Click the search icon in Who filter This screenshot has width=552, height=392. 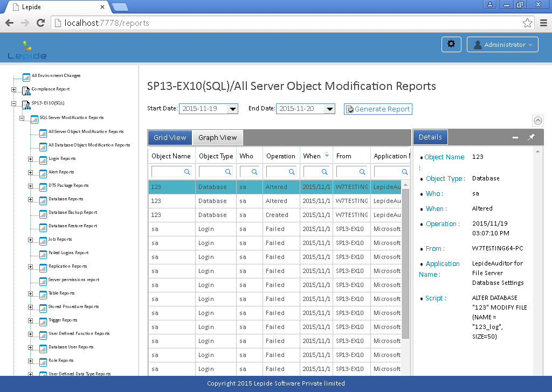(x=254, y=172)
